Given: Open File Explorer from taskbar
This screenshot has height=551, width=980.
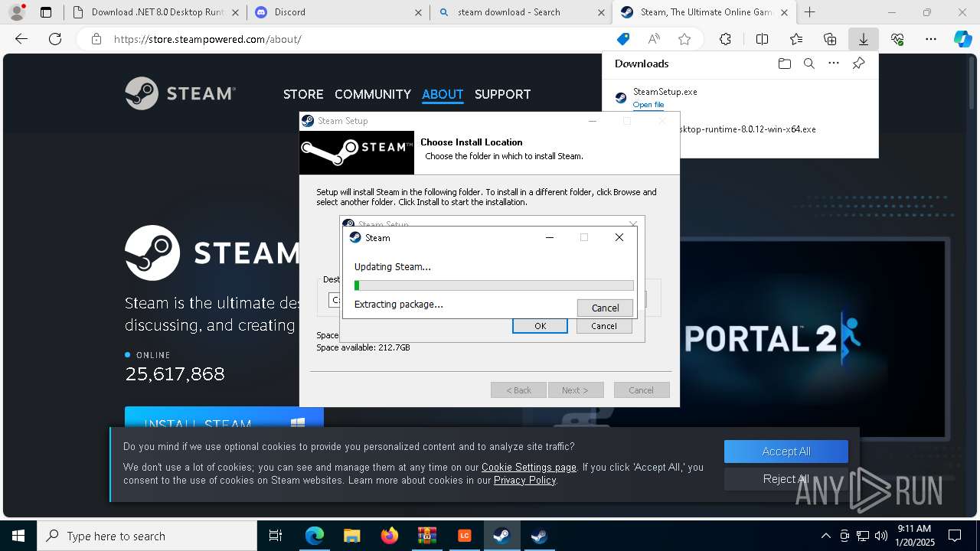Looking at the screenshot, I should pos(351,536).
